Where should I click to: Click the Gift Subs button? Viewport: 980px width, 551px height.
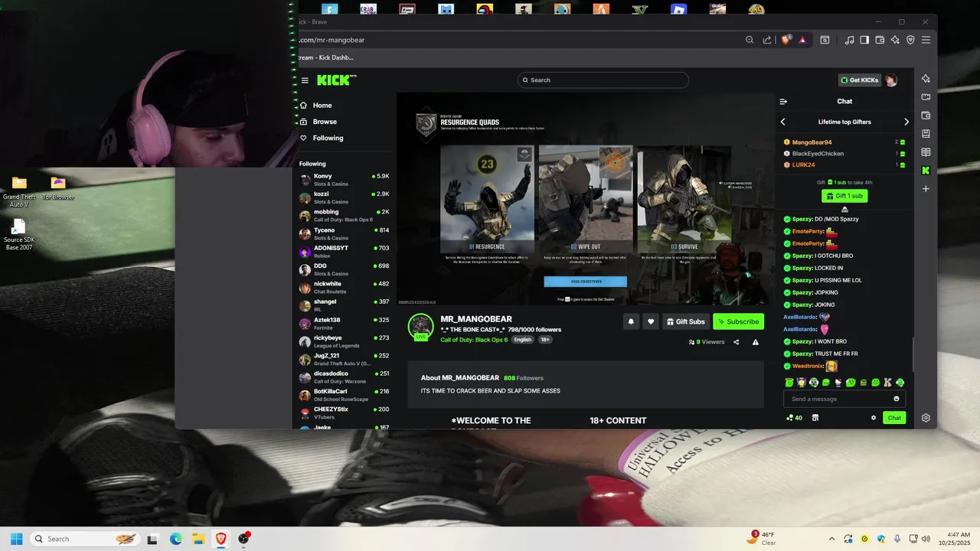685,321
